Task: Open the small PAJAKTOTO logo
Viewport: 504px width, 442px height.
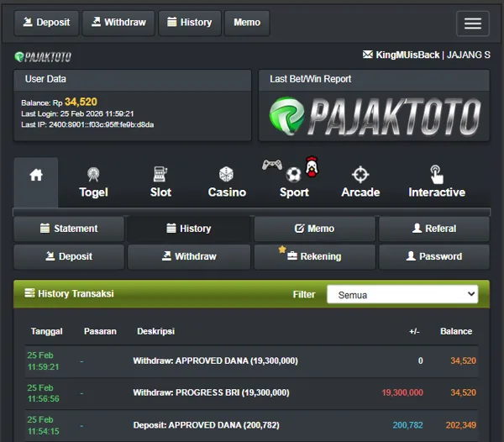Action: click(43, 57)
